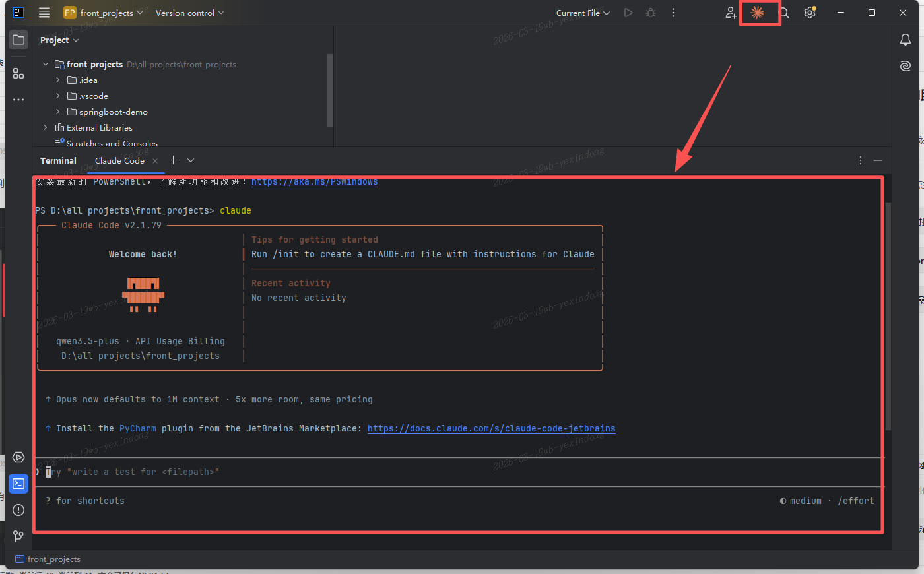Switch to the Terminal tab
924x574 pixels.
[58, 160]
